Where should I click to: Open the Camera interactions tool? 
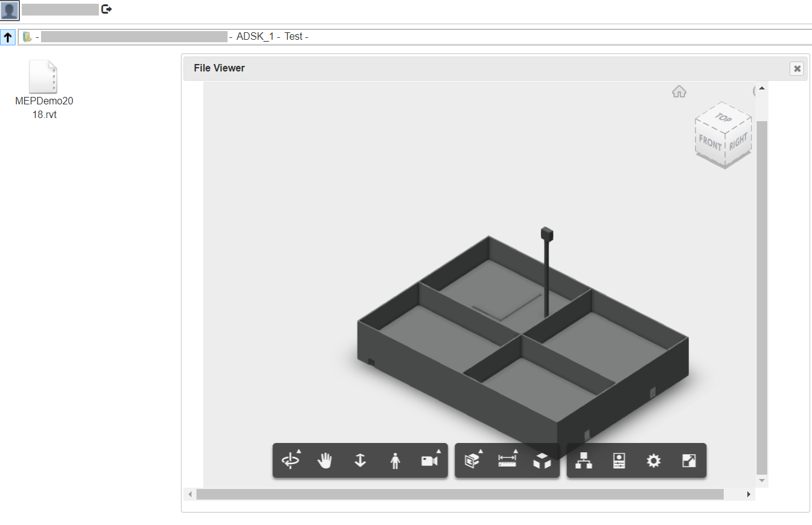(430, 460)
